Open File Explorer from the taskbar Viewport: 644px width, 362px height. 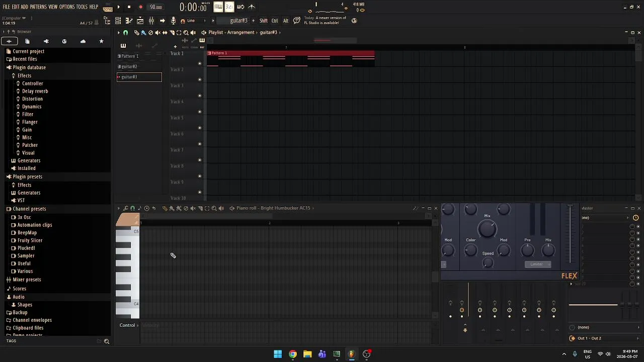point(307,354)
